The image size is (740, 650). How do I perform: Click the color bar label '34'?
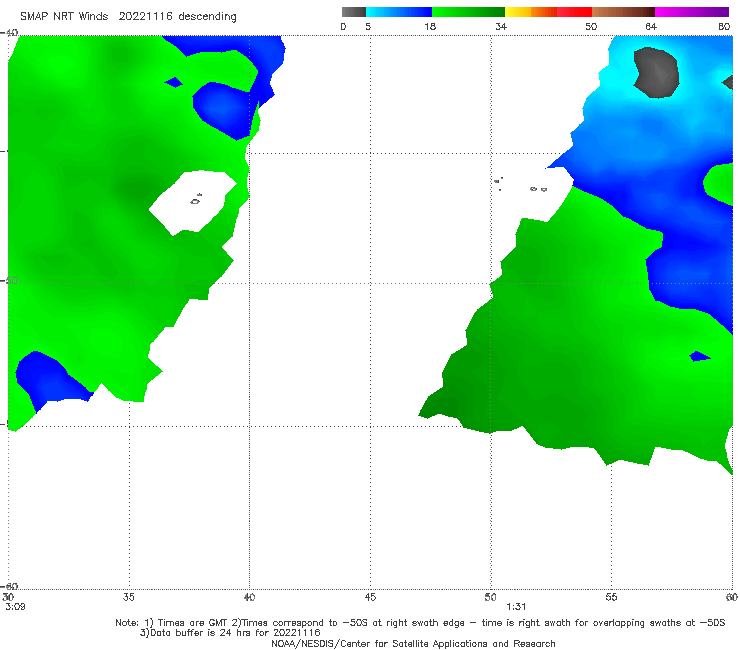(501, 27)
